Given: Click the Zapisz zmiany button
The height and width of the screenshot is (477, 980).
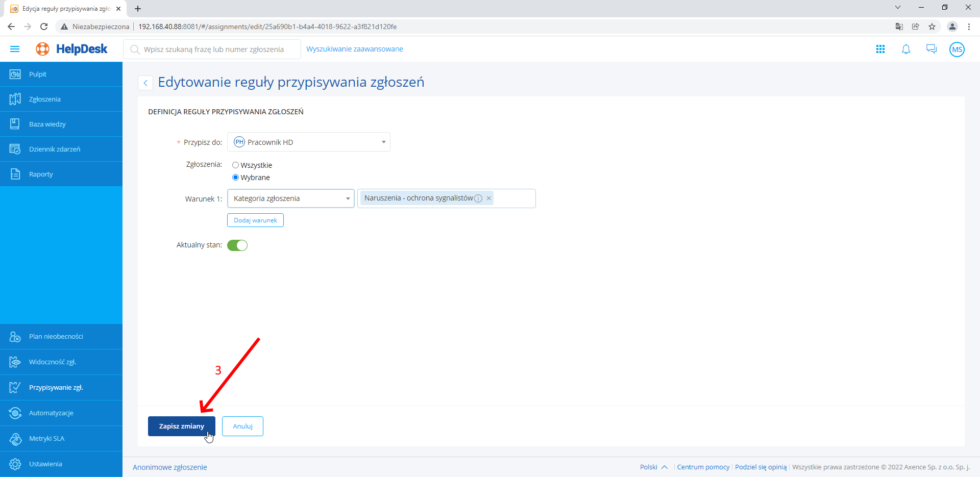Looking at the screenshot, I should (x=181, y=426).
